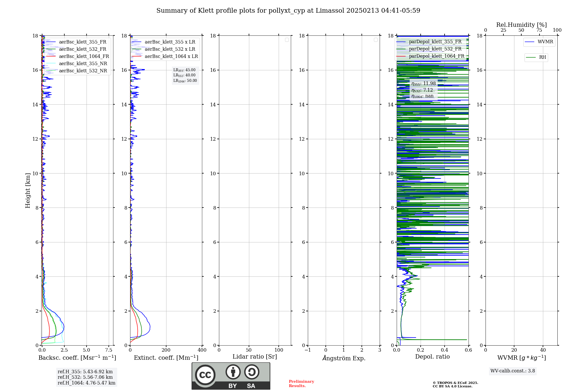
Task: Click cyan line sample beside aerBsc_klett_355_NR
Action: click(x=51, y=63)
